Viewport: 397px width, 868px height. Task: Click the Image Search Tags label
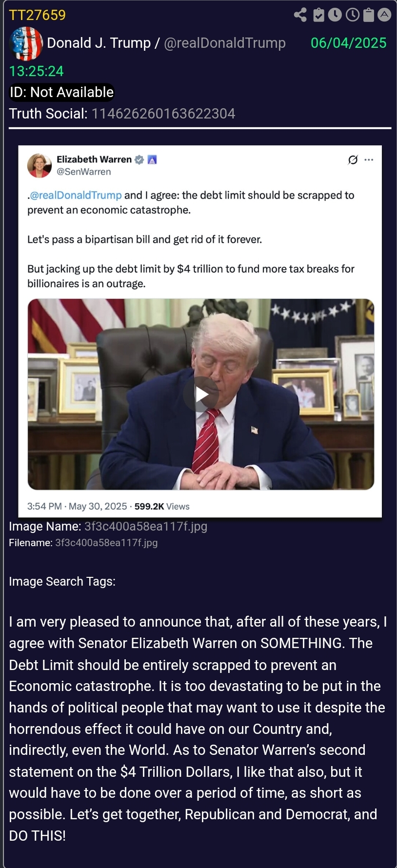pyautogui.click(x=62, y=581)
